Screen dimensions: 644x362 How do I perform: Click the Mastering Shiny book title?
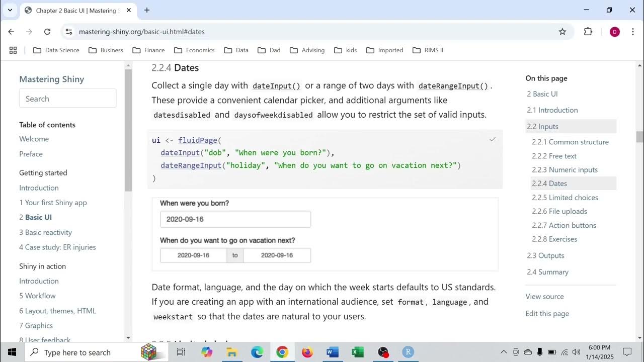point(51,79)
